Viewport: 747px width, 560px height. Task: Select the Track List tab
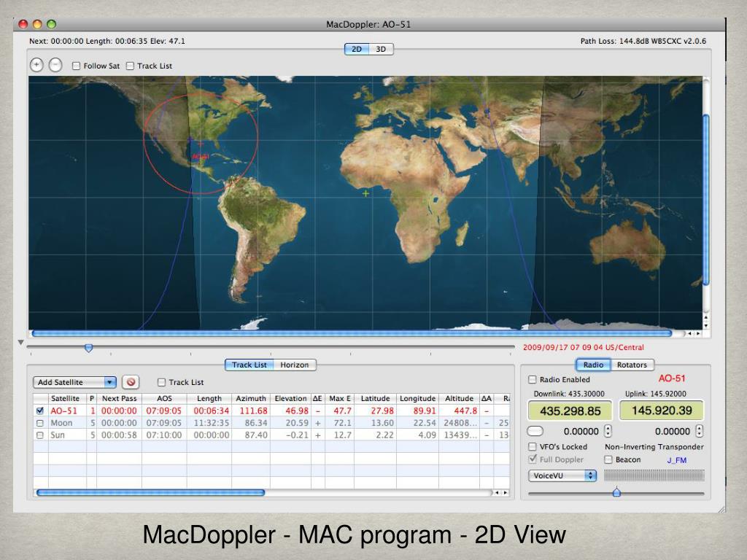[x=249, y=365]
